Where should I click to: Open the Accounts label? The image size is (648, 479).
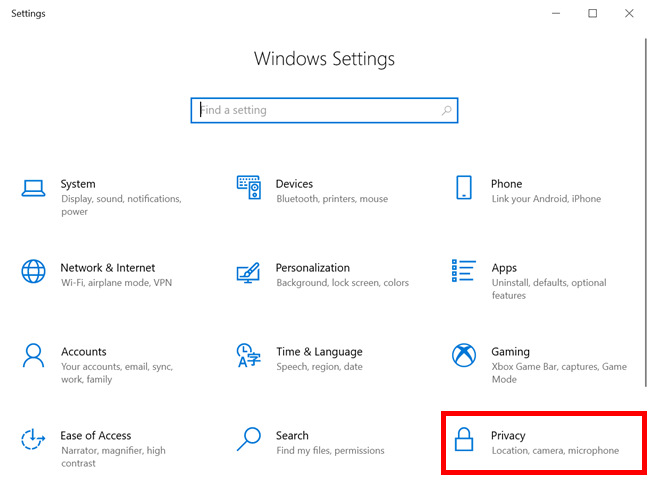[x=84, y=352]
